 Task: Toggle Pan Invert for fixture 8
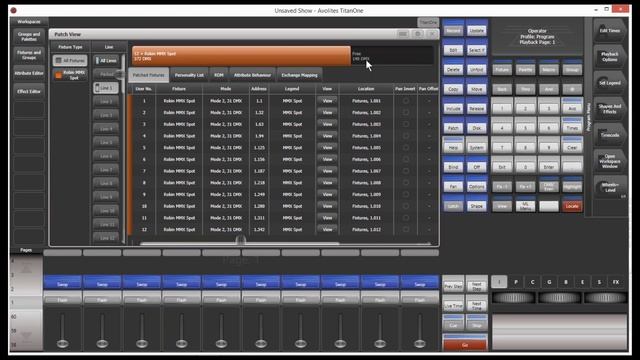pyautogui.click(x=405, y=183)
